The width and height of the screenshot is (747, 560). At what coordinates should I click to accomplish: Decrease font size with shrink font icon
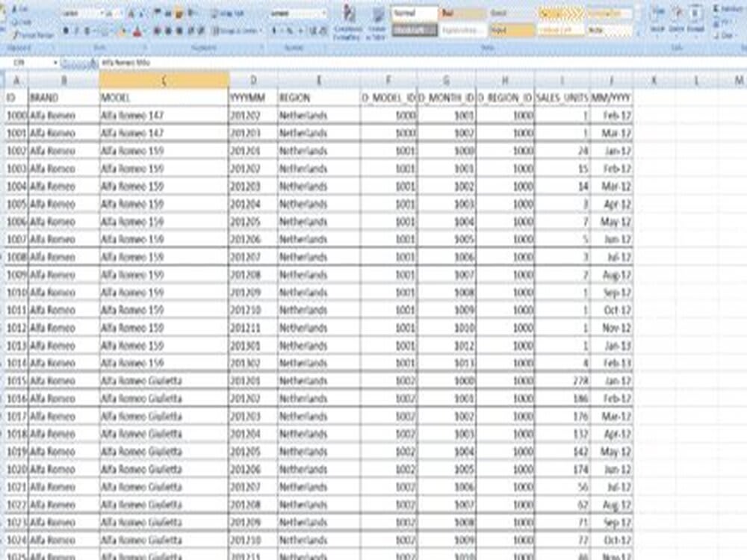[x=141, y=13]
